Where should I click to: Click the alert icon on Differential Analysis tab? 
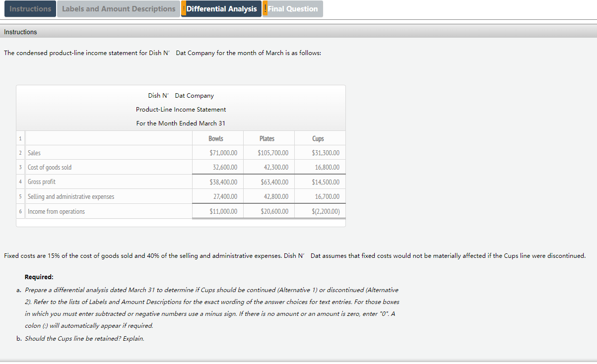coord(183,8)
